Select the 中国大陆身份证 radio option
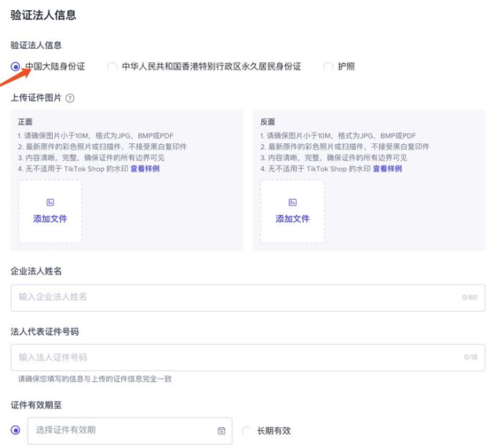 pyautogui.click(x=16, y=67)
